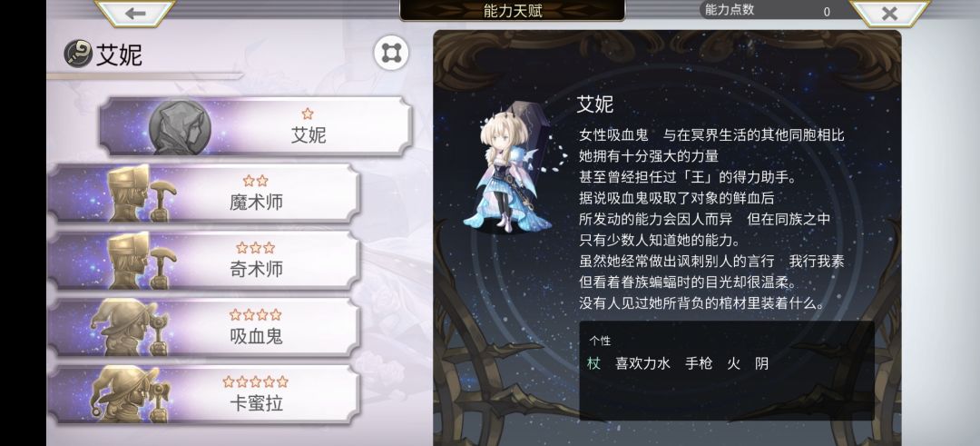
Task: Tap the witch-hat statue icon on 吸血鬼
Action: tap(131, 328)
